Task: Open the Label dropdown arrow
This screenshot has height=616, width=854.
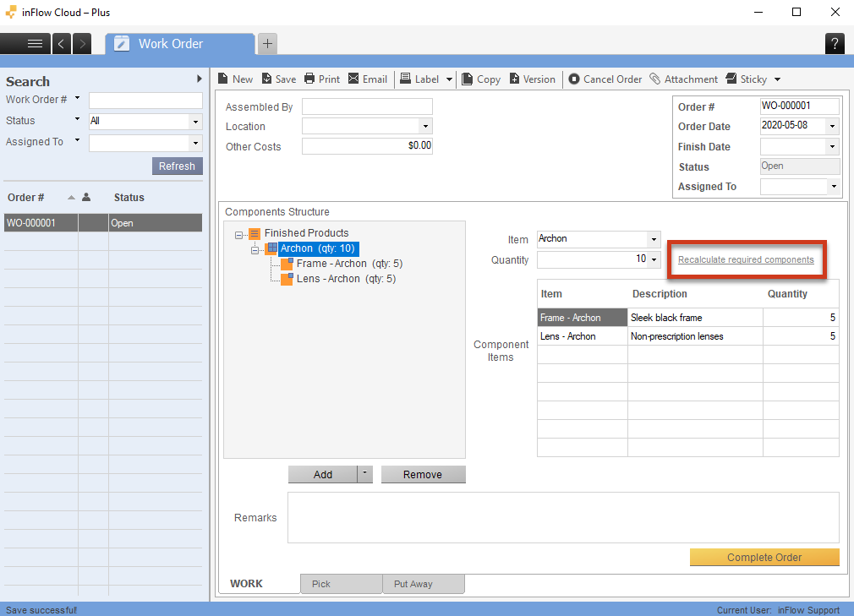Action: click(x=449, y=79)
